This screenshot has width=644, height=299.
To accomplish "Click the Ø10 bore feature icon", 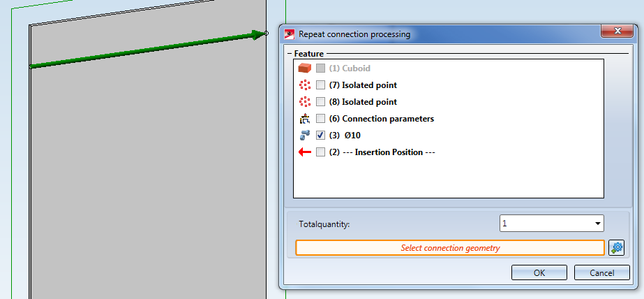I will coord(305,135).
